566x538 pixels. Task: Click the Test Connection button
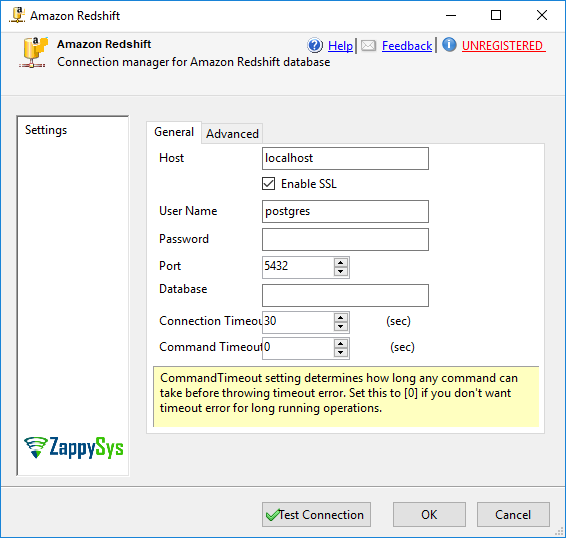click(x=316, y=514)
